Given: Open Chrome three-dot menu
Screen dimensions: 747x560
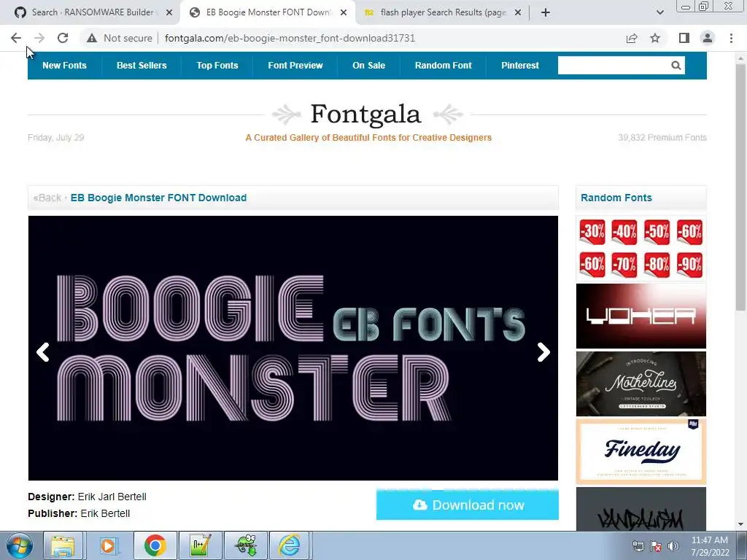Looking at the screenshot, I should (731, 38).
